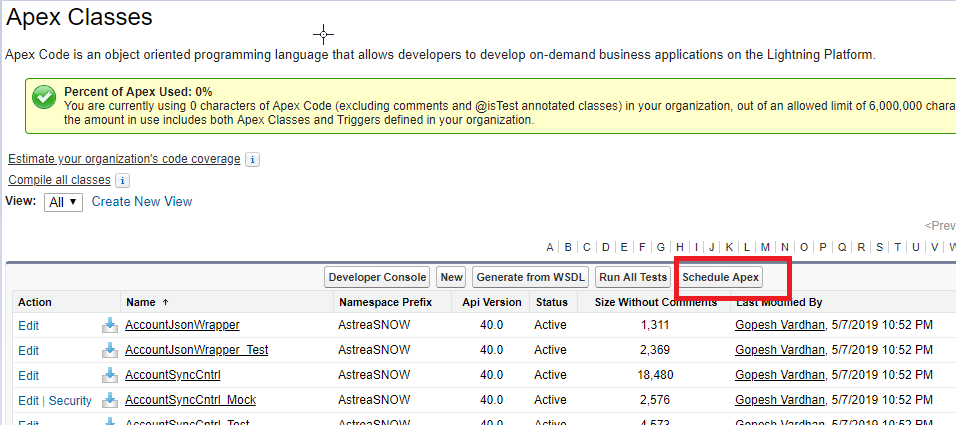Open the AccountJsonWrapper_Test class link
This screenshot has height=425, width=956.
coord(196,350)
